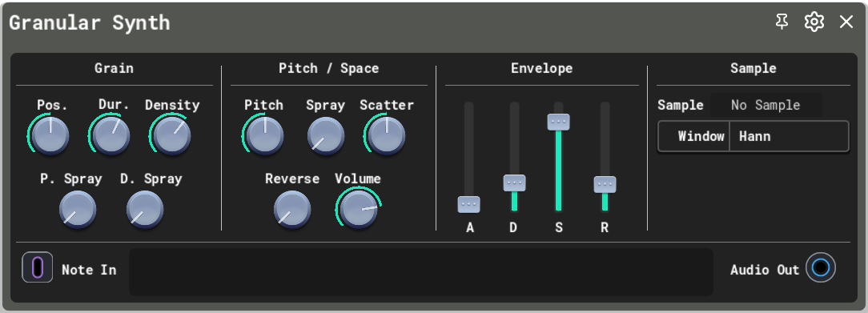Click the D. Spray knob
868x313 pixels.
click(144, 210)
